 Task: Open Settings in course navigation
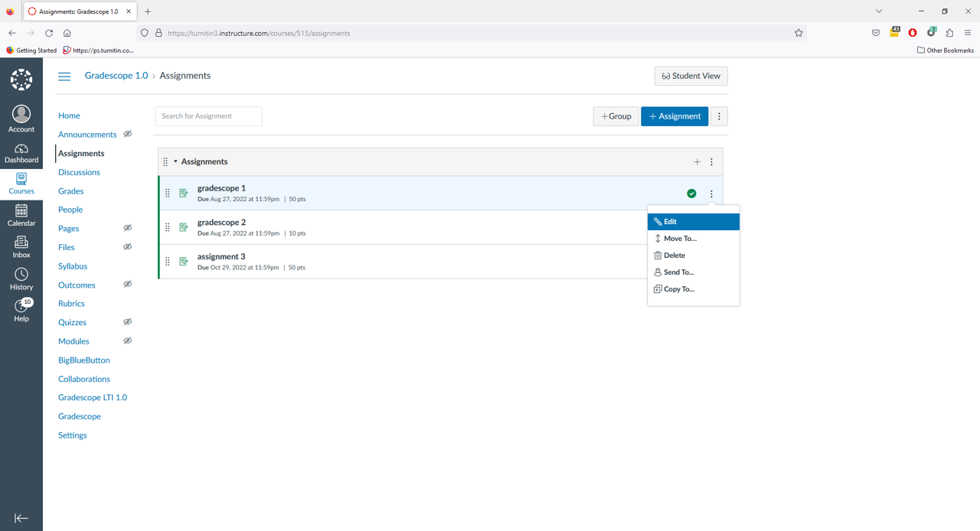[x=73, y=435]
